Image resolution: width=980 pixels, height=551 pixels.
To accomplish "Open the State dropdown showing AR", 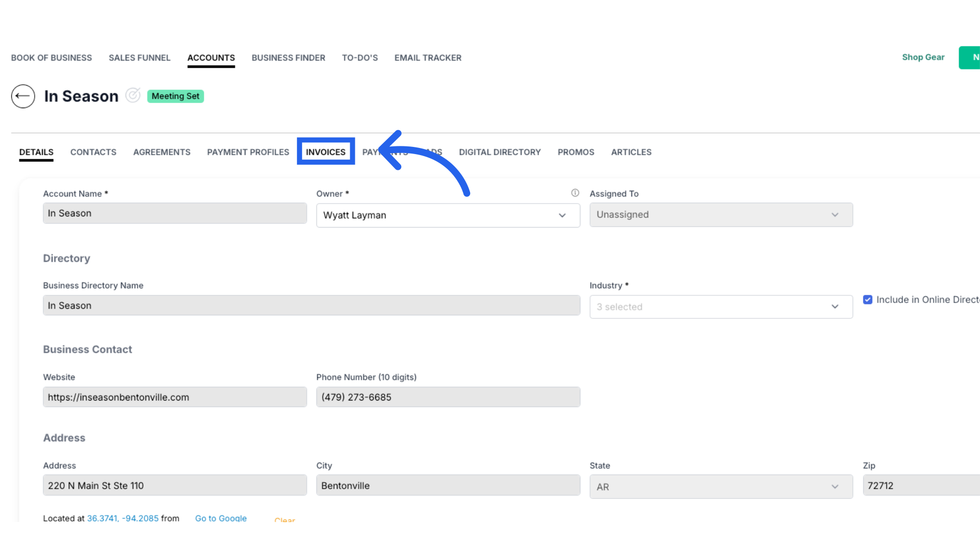I will [x=721, y=487].
